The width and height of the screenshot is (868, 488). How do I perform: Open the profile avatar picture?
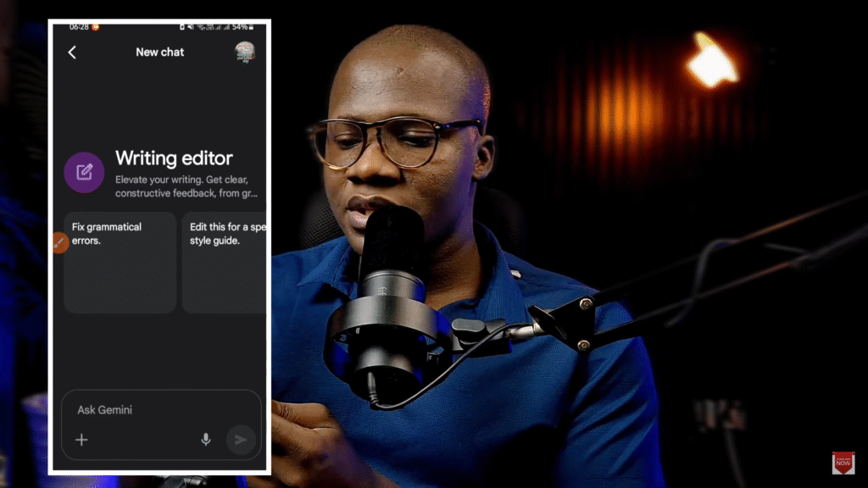[x=245, y=52]
